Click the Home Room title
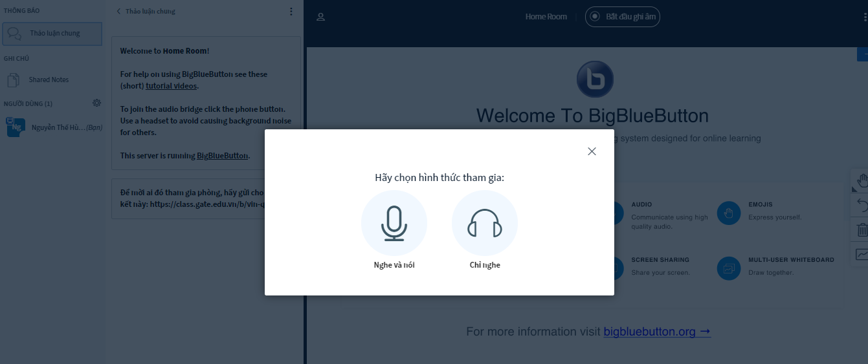 pos(546,17)
